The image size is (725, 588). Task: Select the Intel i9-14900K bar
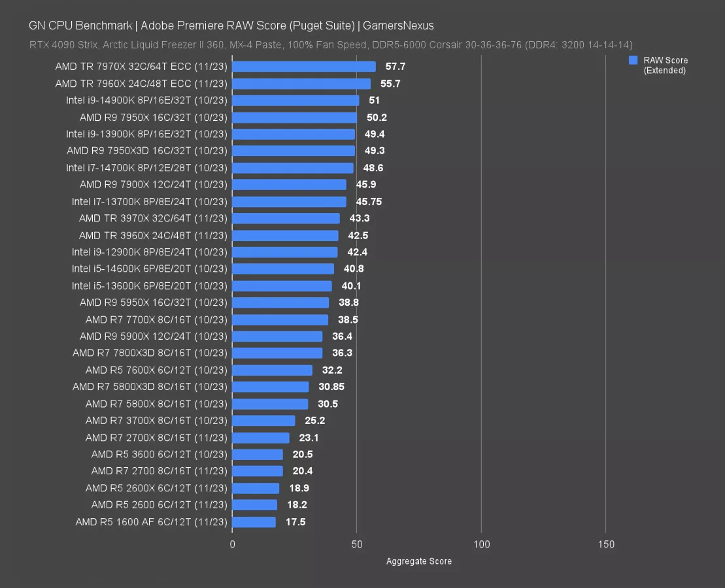coord(295,101)
